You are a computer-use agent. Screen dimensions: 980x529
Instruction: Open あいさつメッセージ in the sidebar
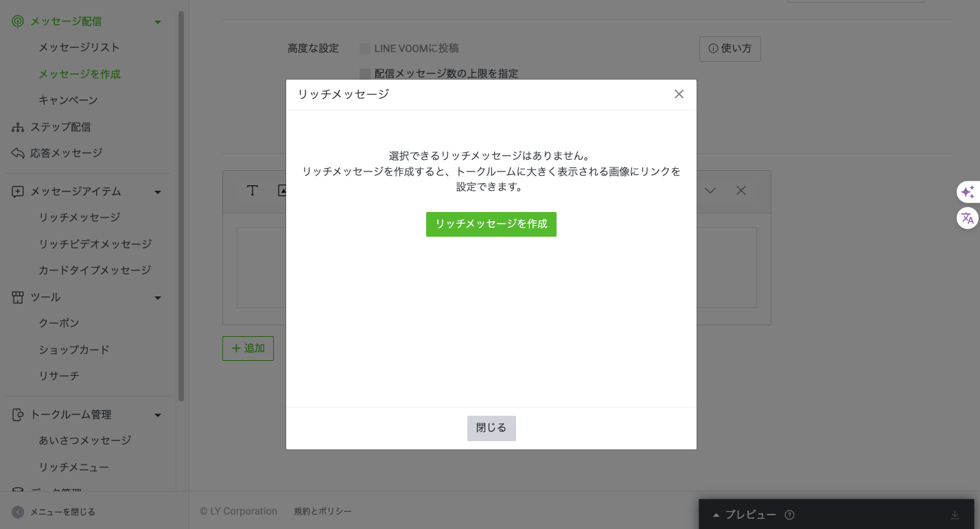(84, 440)
